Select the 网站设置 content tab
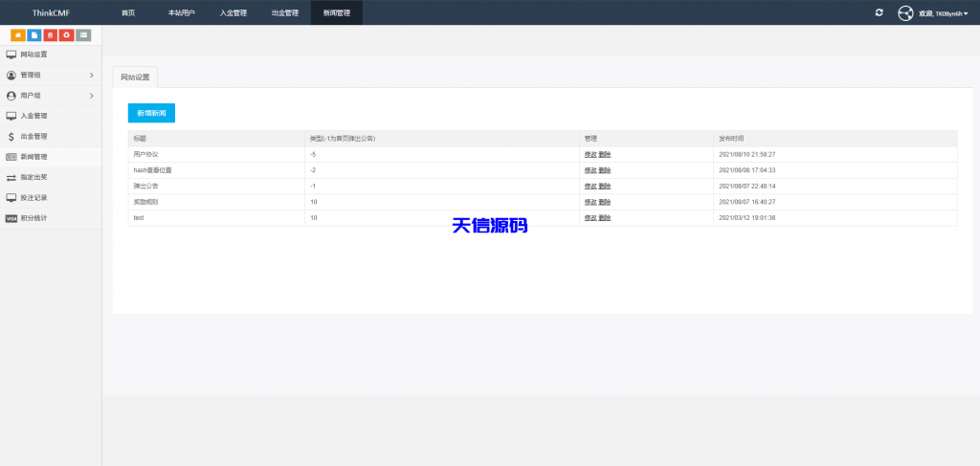This screenshot has height=466, width=980. coord(135,77)
